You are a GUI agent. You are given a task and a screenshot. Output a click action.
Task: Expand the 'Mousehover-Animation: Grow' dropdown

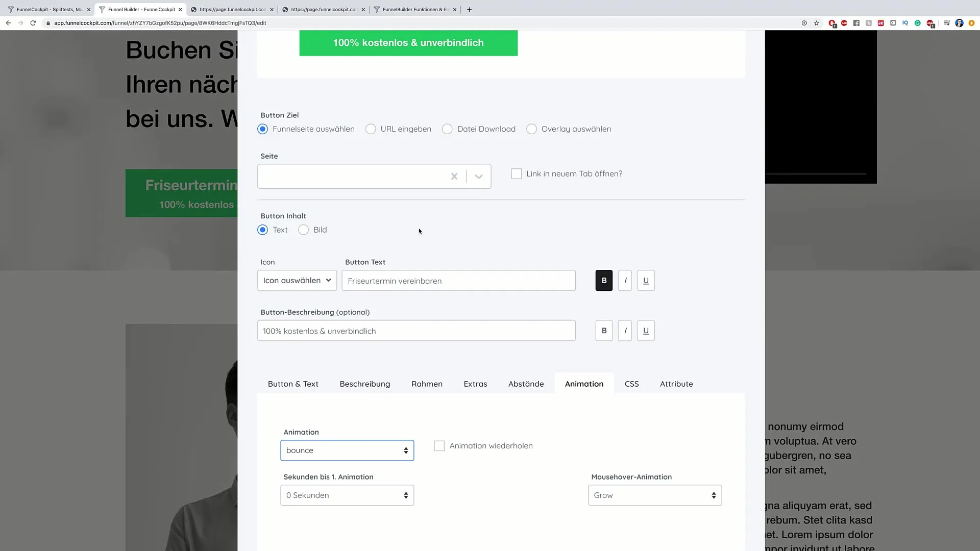[654, 494]
